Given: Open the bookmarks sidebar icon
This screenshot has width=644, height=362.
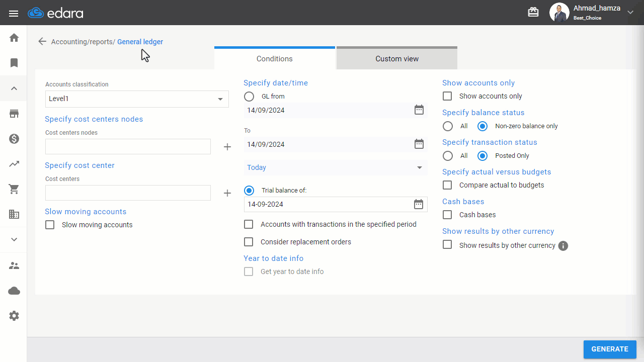Looking at the screenshot, I should coord(14,63).
